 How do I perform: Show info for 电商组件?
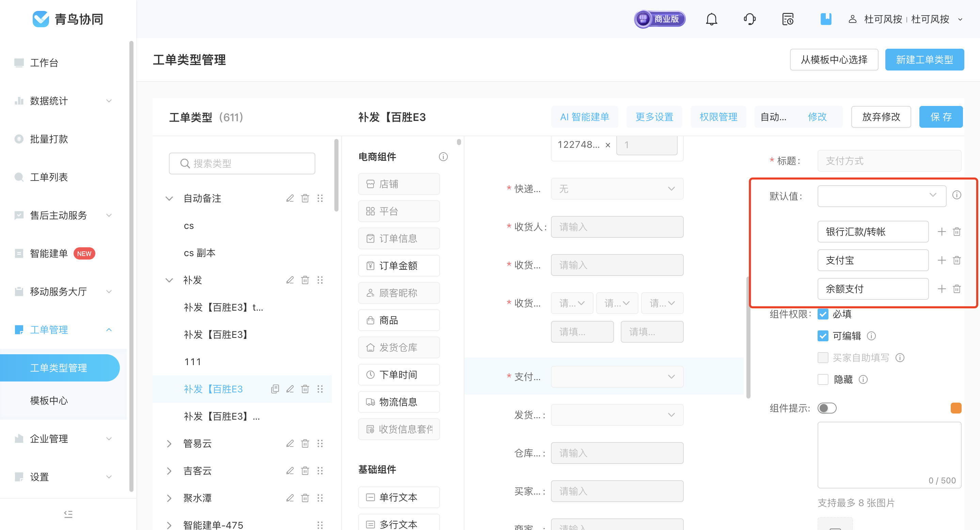tap(443, 157)
